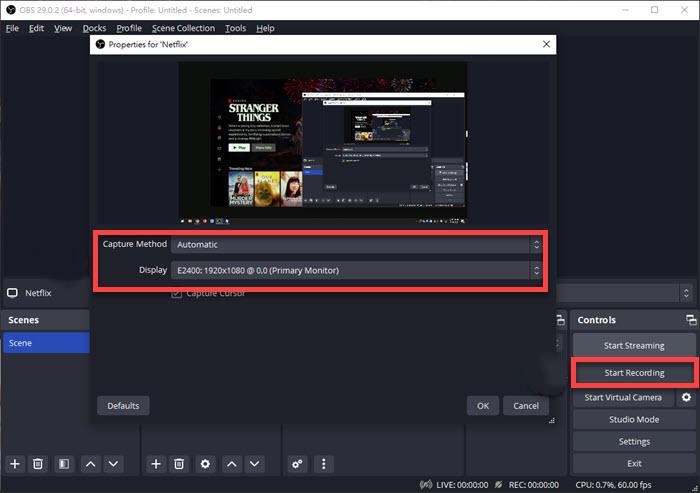Click the OBS logo in the main title bar

(11, 10)
